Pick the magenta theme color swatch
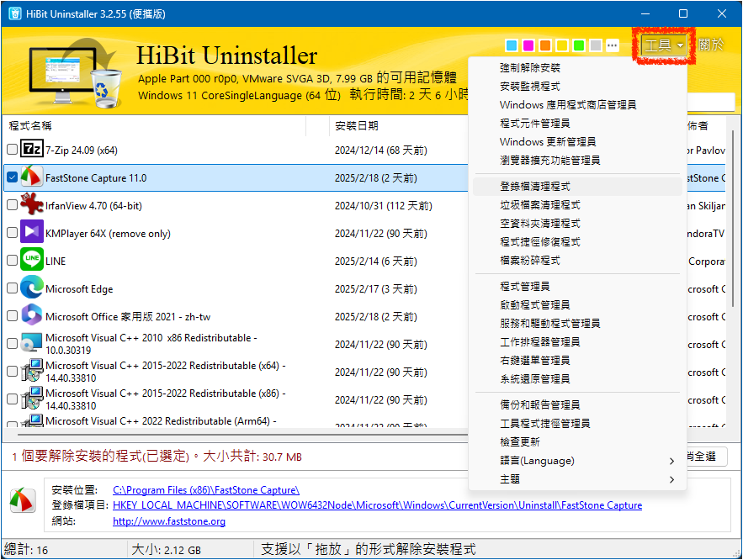743x560 pixels. (528, 45)
